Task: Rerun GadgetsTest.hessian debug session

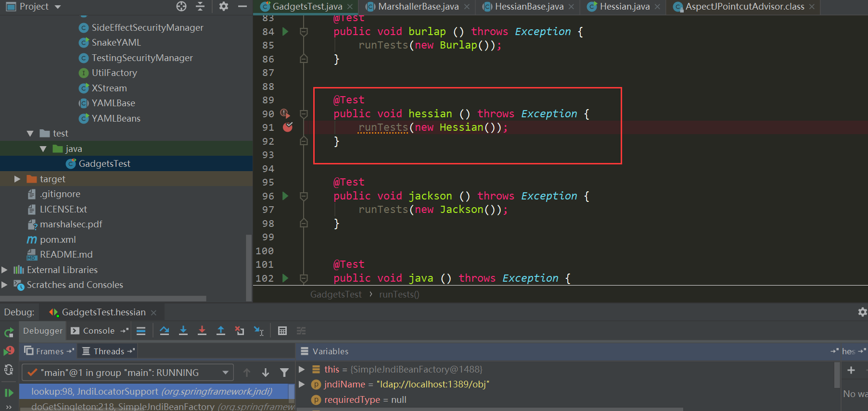Action: click(9, 332)
